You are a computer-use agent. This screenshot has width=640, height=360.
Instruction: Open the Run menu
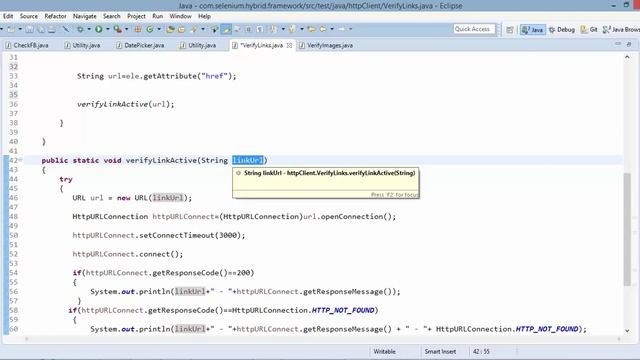pos(158,16)
